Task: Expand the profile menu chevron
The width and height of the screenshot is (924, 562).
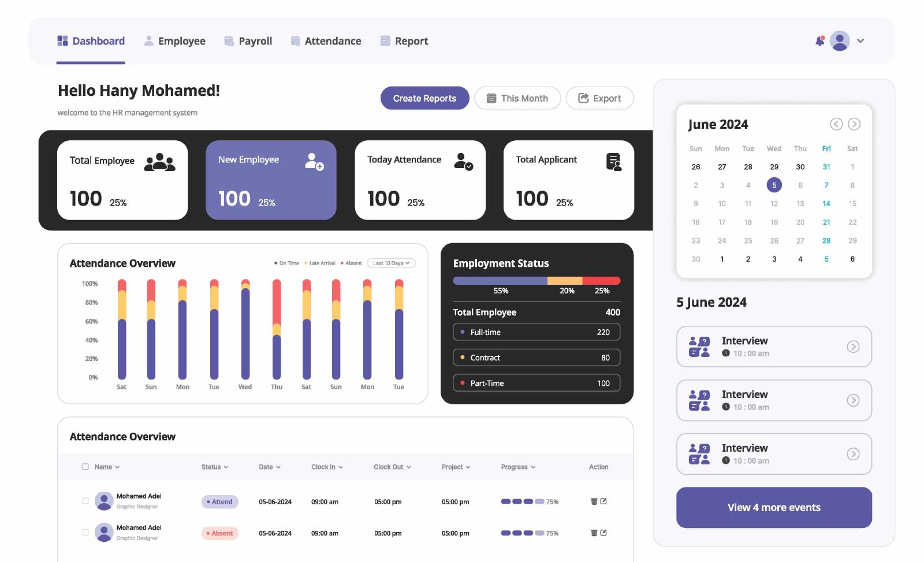Action: pyautogui.click(x=860, y=41)
